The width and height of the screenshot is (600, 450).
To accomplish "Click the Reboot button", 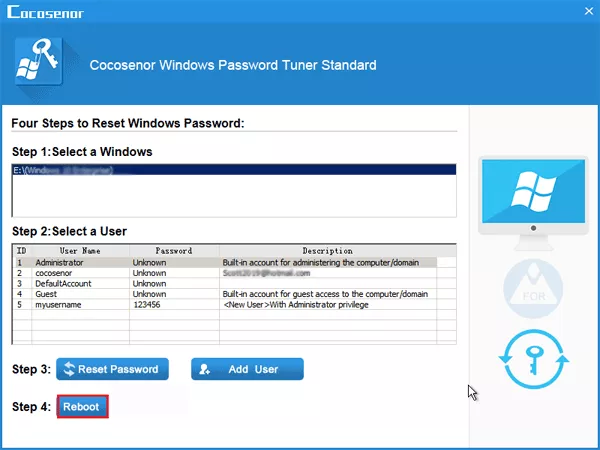I will click(x=83, y=407).
